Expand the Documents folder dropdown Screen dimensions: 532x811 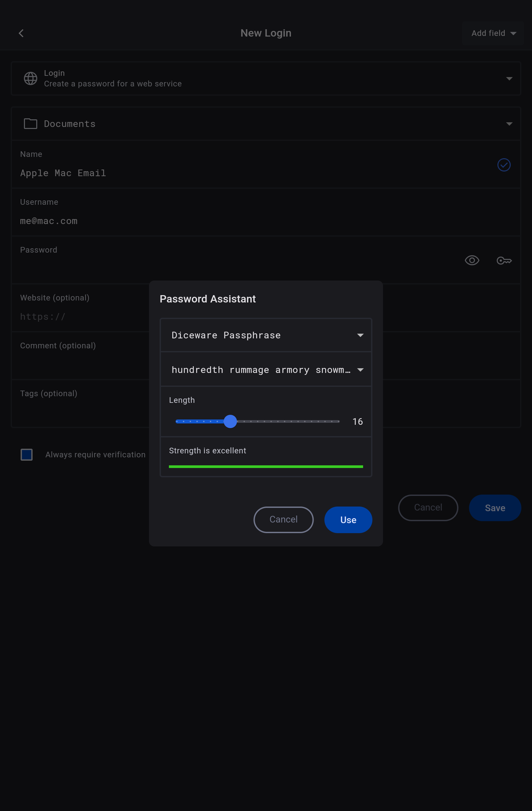coord(509,124)
